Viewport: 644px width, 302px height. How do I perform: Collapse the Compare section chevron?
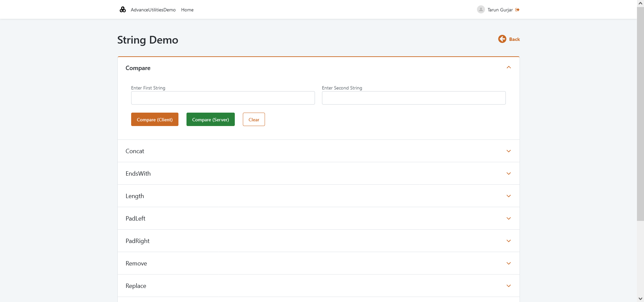(x=508, y=67)
